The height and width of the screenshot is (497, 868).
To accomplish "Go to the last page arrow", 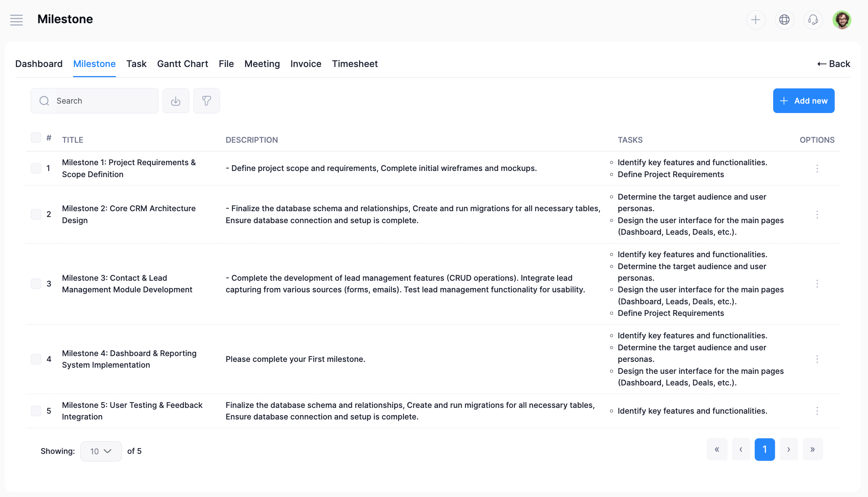I will (x=812, y=450).
